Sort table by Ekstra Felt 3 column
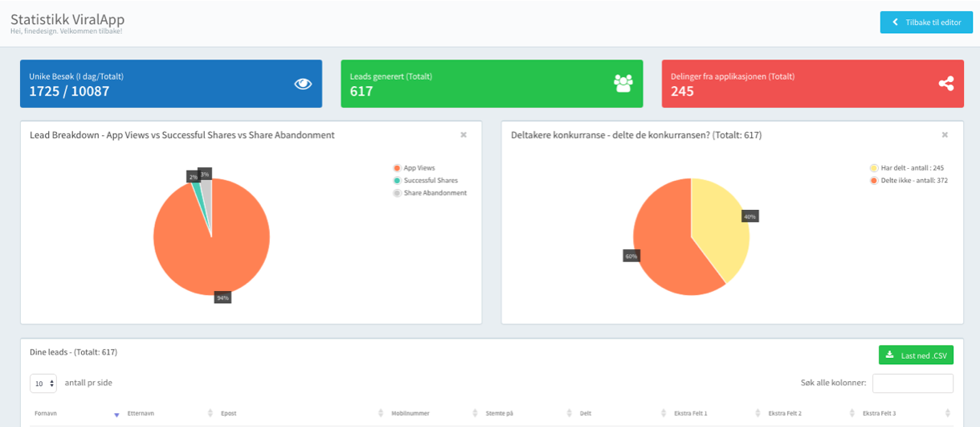The height and width of the screenshot is (427, 980). click(905, 413)
